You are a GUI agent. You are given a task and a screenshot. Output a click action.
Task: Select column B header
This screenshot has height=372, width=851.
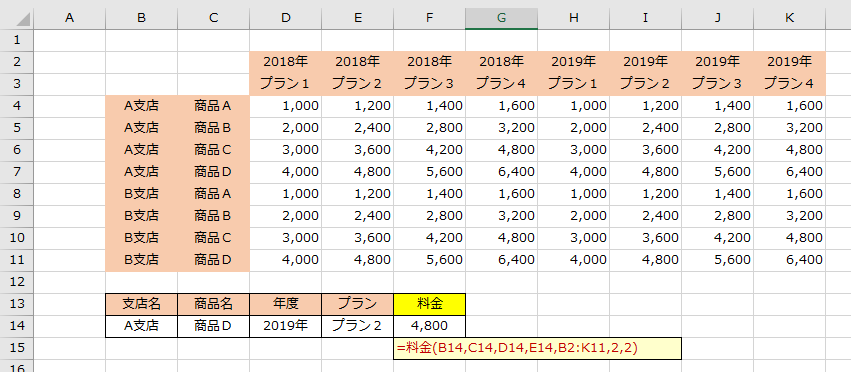pos(142,18)
